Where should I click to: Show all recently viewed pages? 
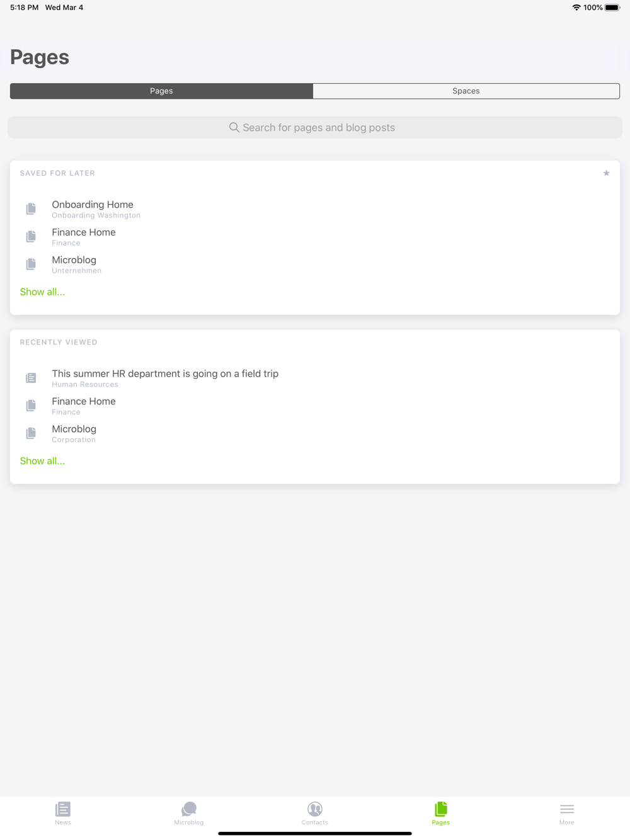point(42,461)
